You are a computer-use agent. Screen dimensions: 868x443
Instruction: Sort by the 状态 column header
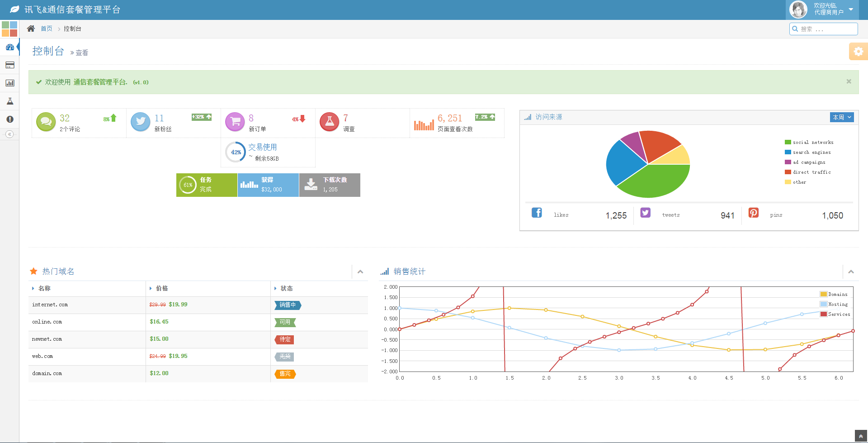(319, 288)
